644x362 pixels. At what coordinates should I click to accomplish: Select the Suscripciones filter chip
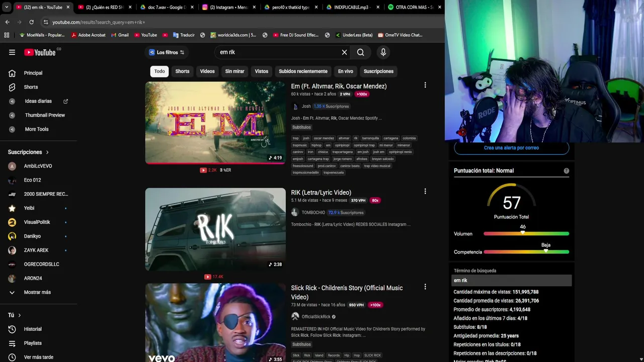[x=378, y=71]
